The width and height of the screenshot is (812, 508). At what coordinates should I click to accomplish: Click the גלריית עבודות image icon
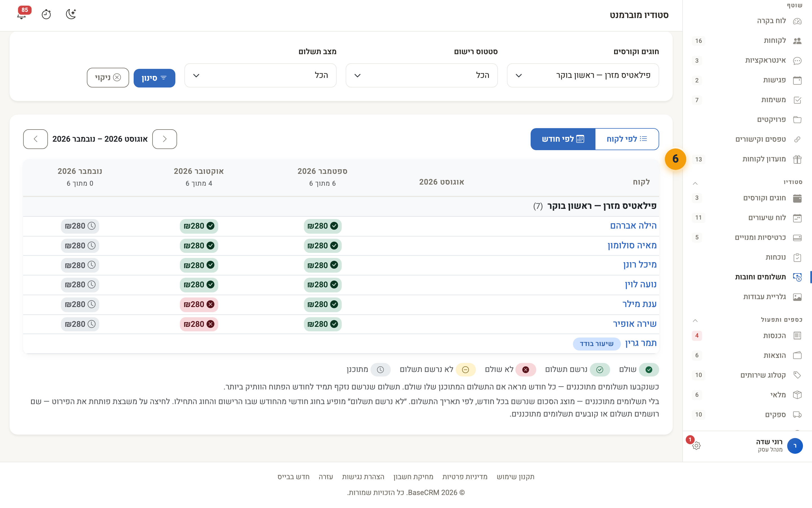tap(797, 297)
